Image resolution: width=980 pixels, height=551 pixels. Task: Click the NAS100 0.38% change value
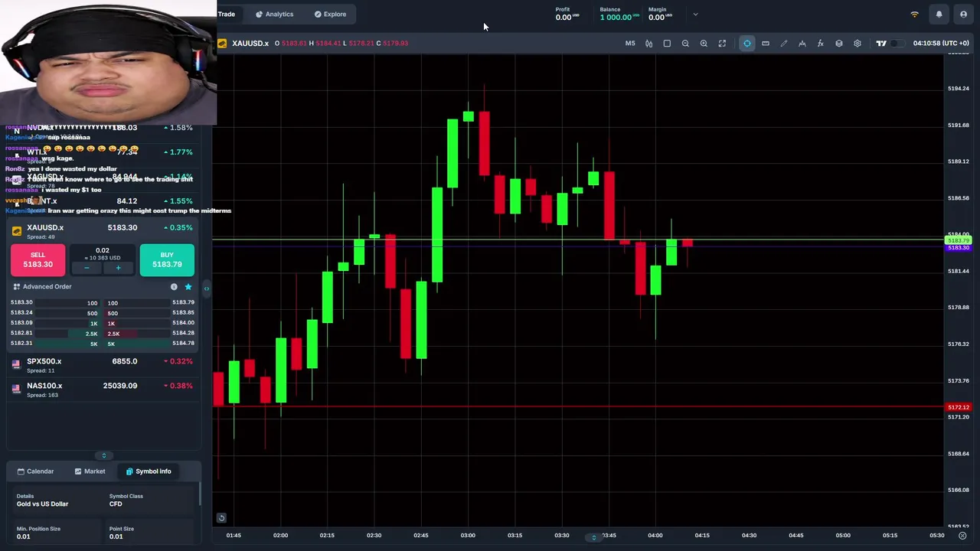(178, 386)
